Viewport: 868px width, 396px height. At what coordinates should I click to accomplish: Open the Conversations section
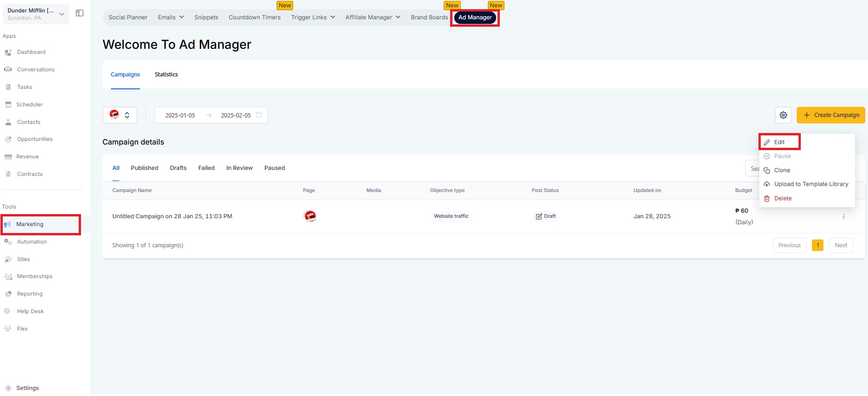click(36, 70)
